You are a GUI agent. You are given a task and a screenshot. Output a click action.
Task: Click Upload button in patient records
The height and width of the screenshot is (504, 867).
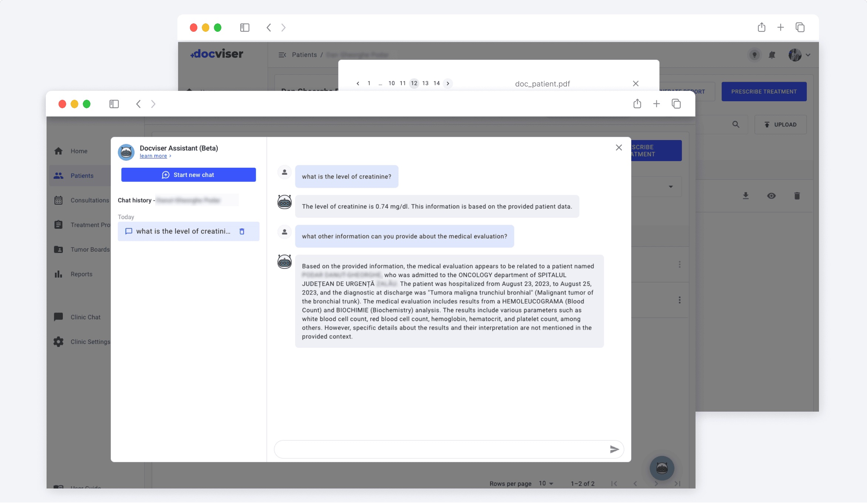pos(781,125)
